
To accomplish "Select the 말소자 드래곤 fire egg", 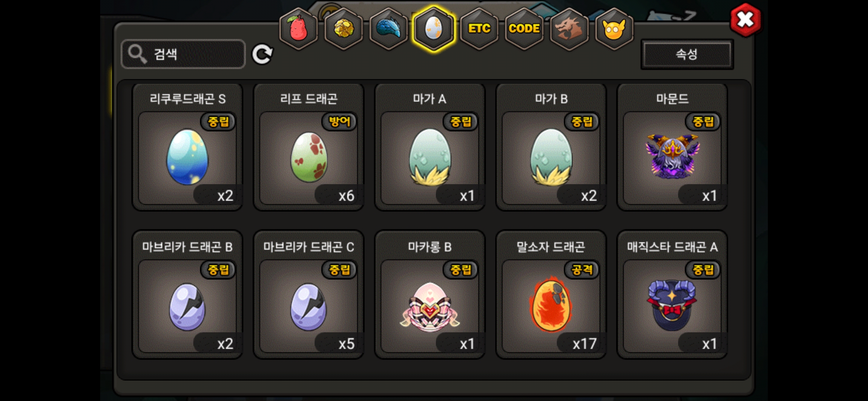I will click(x=551, y=295).
